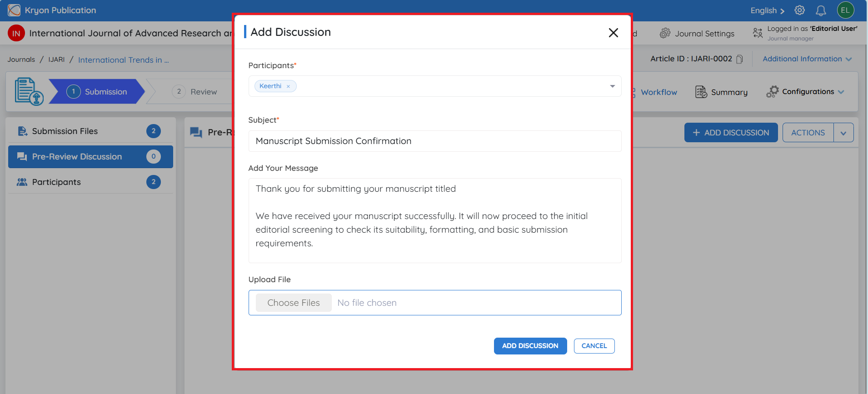This screenshot has width=868, height=394.
Task: Click inside the message text area
Action: 435,220
